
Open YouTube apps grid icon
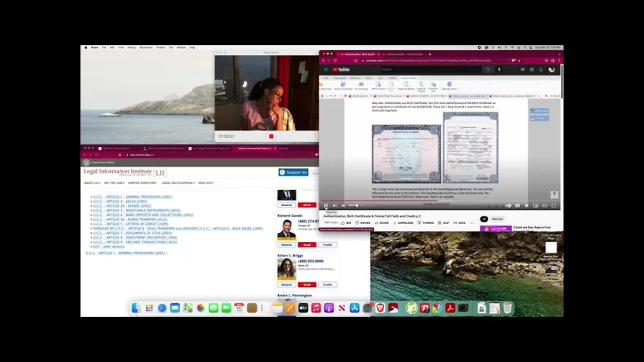click(x=532, y=69)
